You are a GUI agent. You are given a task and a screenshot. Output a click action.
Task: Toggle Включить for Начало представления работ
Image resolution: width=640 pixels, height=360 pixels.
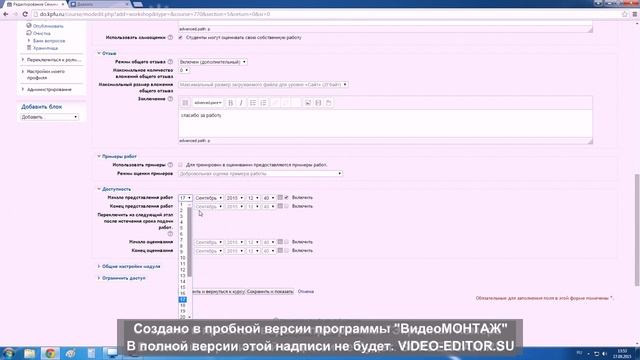tap(287, 198)
